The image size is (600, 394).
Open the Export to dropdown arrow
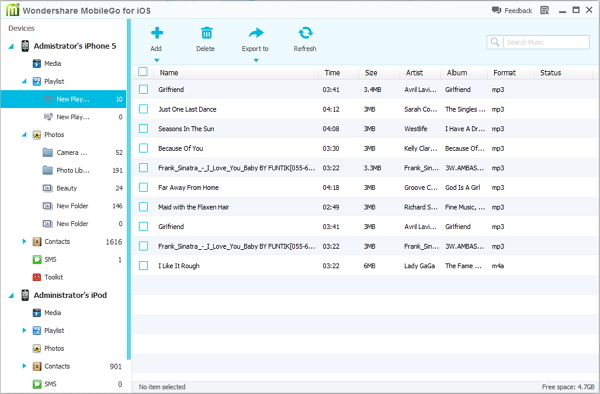pyautogui.click(x=256, y=60)
